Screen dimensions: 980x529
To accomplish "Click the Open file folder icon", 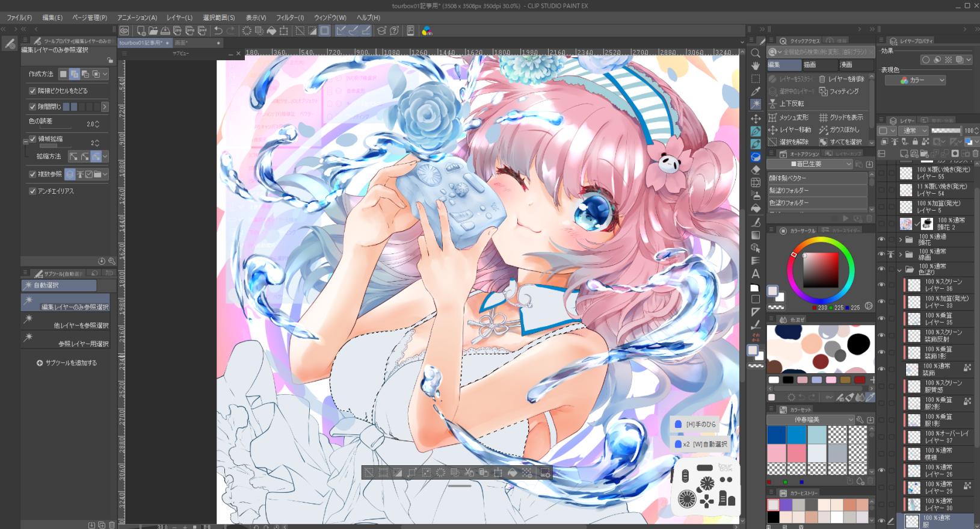I will pyautogui.click(x=153, y=31).
